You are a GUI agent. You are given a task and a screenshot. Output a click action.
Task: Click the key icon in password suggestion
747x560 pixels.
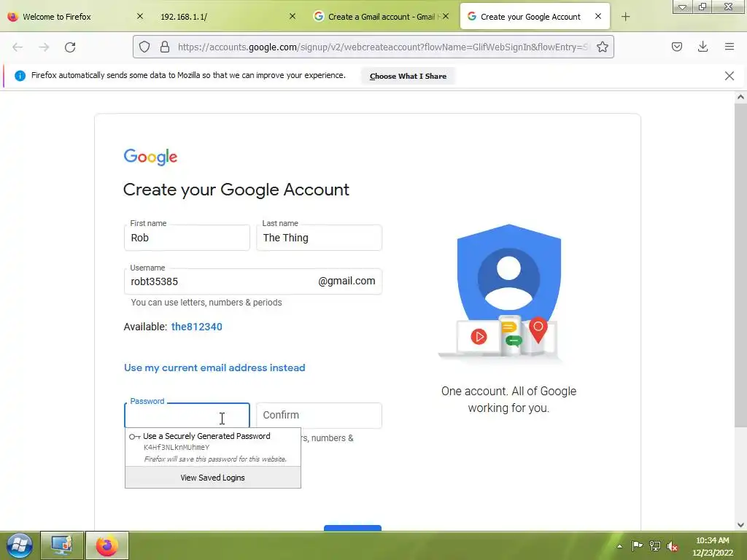(x=134, y=437)
